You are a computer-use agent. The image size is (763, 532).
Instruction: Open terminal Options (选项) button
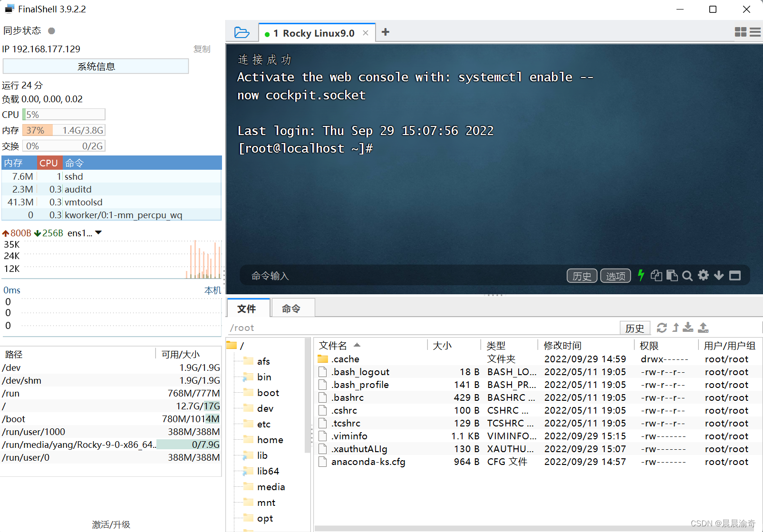[x=616, y=276]
